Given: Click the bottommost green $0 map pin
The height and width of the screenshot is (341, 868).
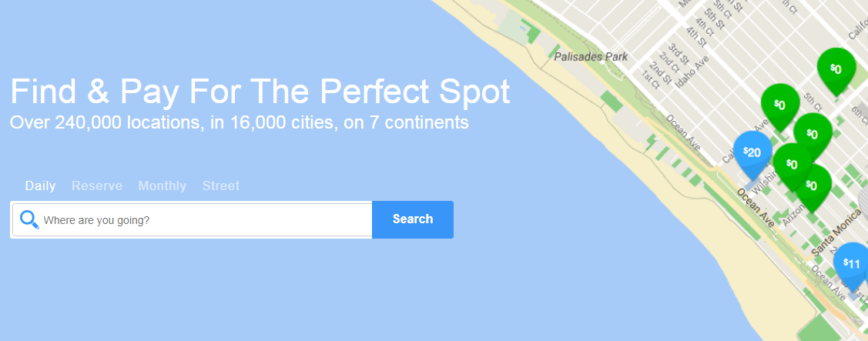Looking at the screenshot, I should pos(812,185).
